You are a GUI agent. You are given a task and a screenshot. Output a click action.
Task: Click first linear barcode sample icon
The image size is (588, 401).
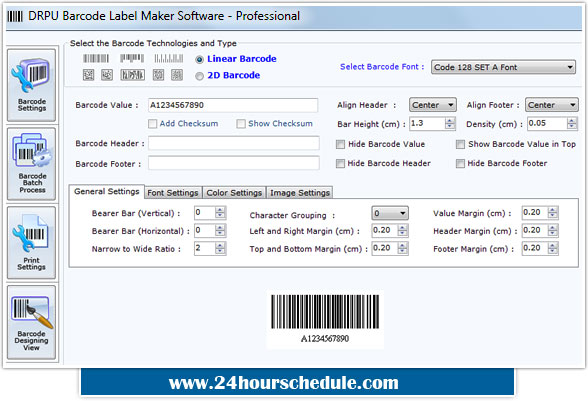click(x=96, y=58)
